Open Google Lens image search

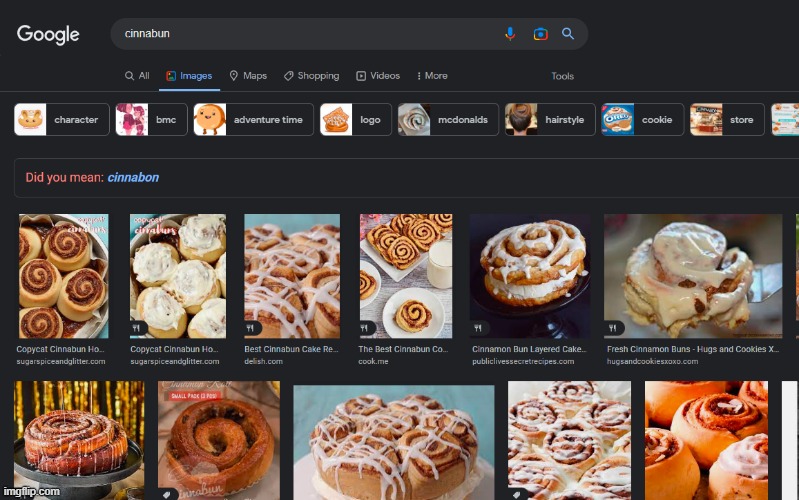[x=540, y=34]
